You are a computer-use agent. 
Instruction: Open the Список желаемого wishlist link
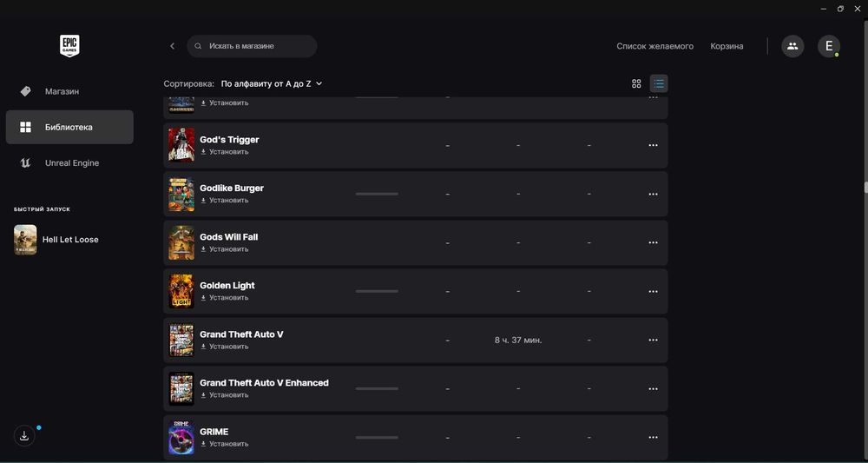click(654, 46)
